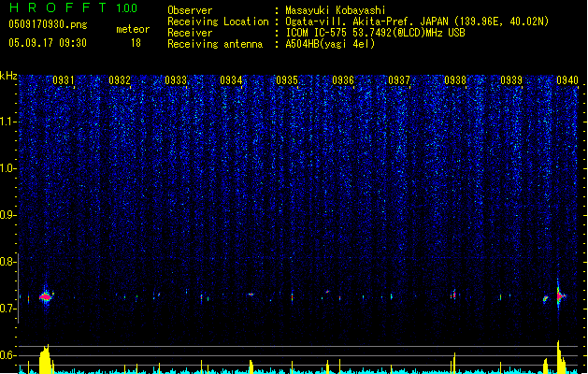
Task: Click the tall yellow power peak near 0931
Action: tap(45, 359)
